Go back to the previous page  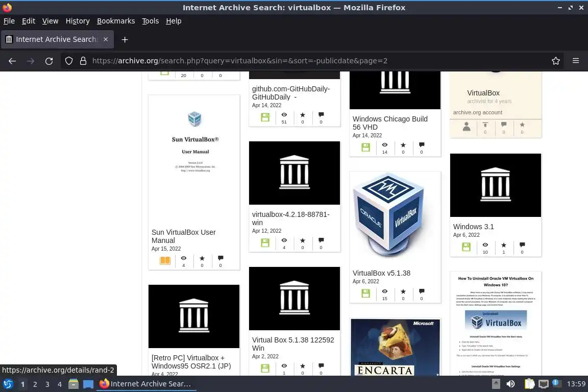pos(12,61)
